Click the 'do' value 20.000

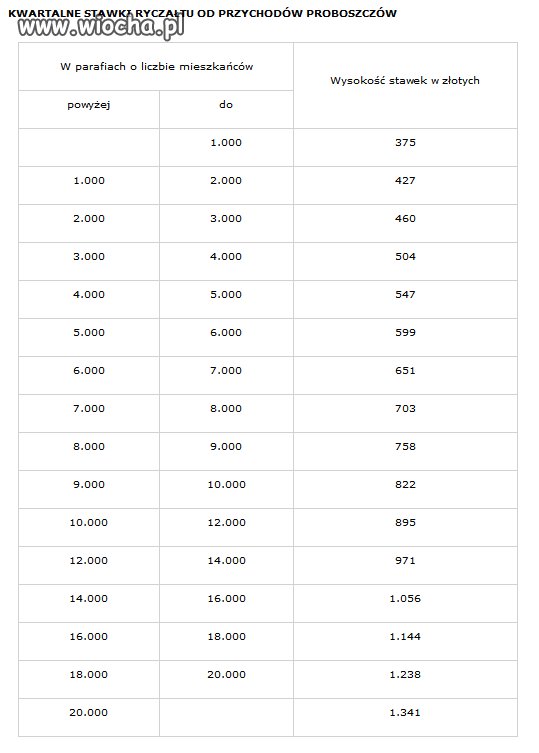pos(226,675)
